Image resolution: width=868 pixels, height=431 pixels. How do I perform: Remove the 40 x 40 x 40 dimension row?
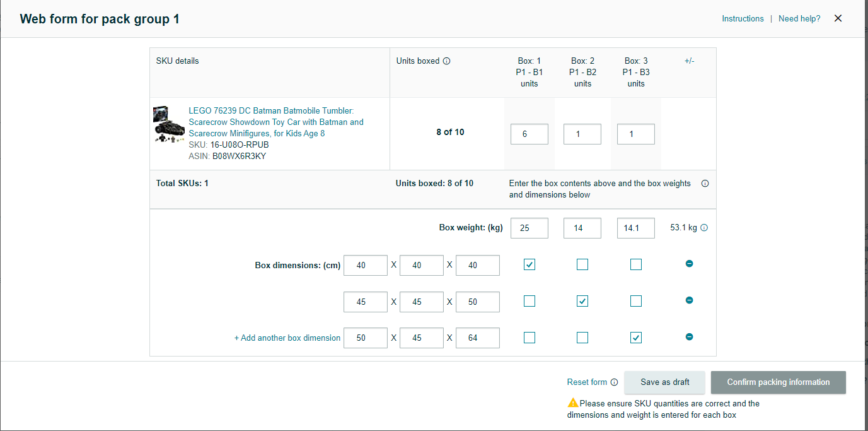point(689,264)
